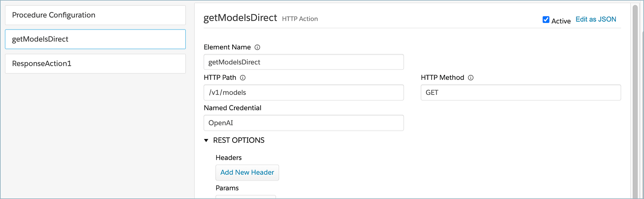Click the Element Name input field
The image size is (644, 199).
[x=303, y=62]
